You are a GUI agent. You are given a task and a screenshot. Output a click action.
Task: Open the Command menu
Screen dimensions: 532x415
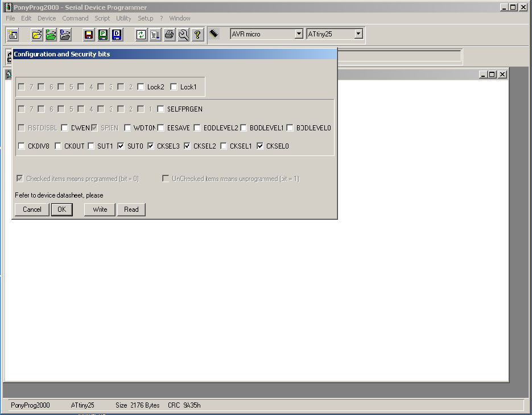[x=75, y=18]
